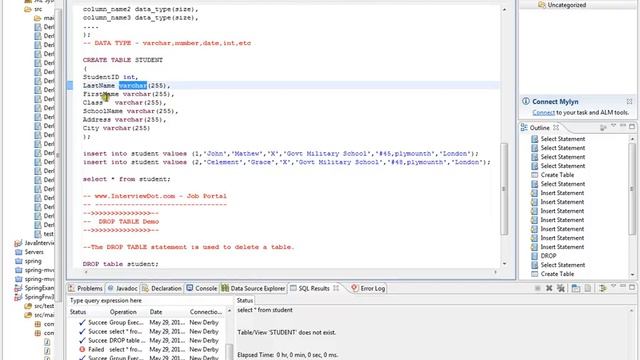Show the Console tab
This screenshot has height=360, width=640.
202,288
